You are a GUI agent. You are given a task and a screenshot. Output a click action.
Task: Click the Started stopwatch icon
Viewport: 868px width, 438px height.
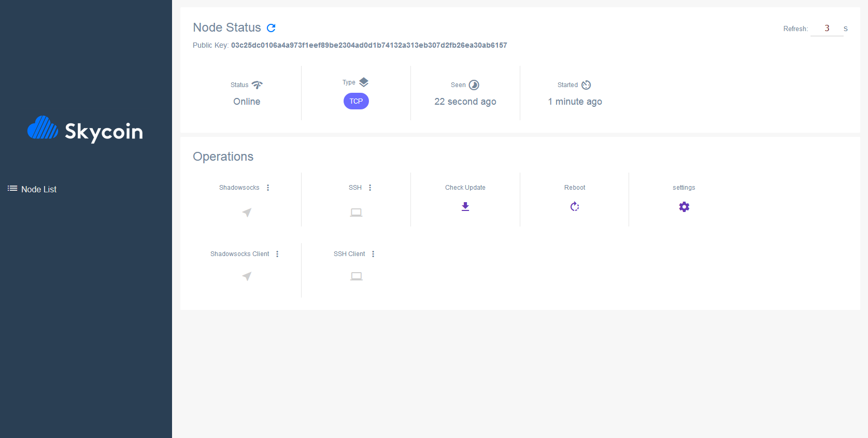point(586,84)
